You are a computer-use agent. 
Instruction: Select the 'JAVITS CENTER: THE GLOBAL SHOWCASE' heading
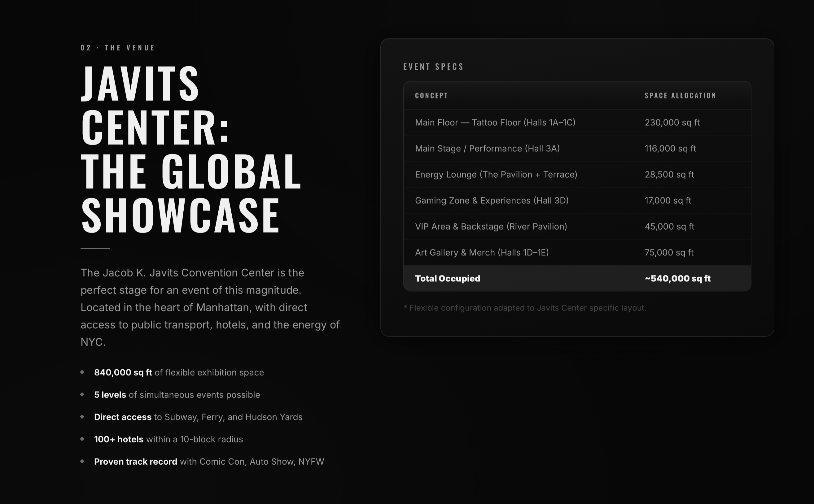(x=191, y=149)
